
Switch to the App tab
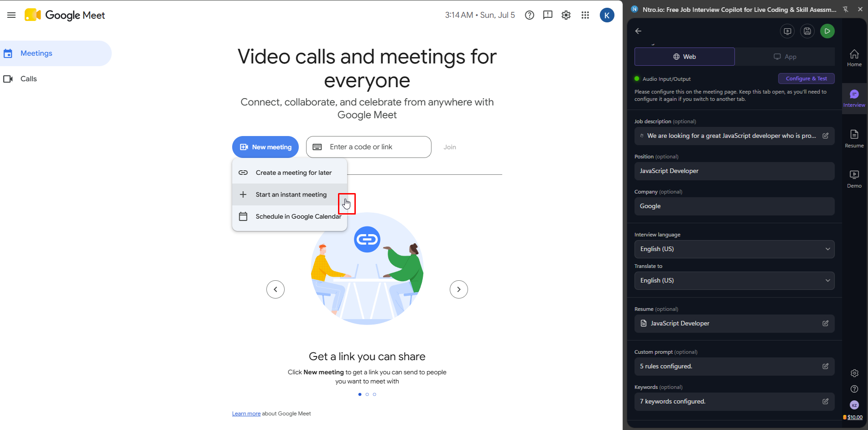click(x=785, y=57)
